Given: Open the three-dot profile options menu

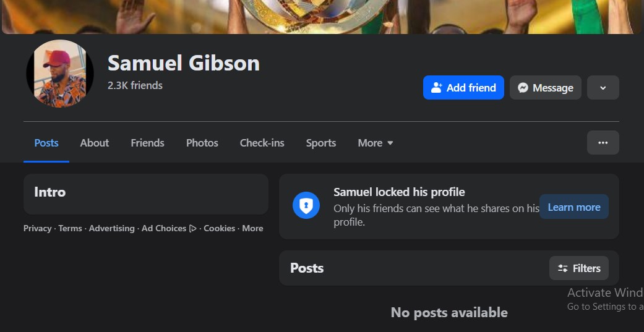Looking at the screenshot, I should tap(603, 142).
